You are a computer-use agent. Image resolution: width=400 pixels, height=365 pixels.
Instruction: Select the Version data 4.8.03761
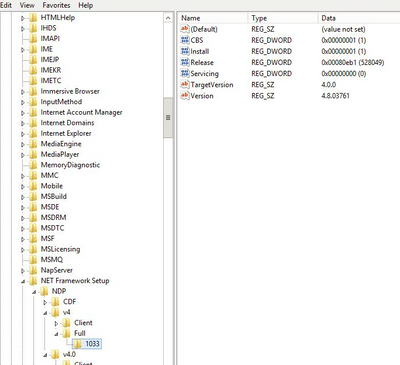pos(336,96)
